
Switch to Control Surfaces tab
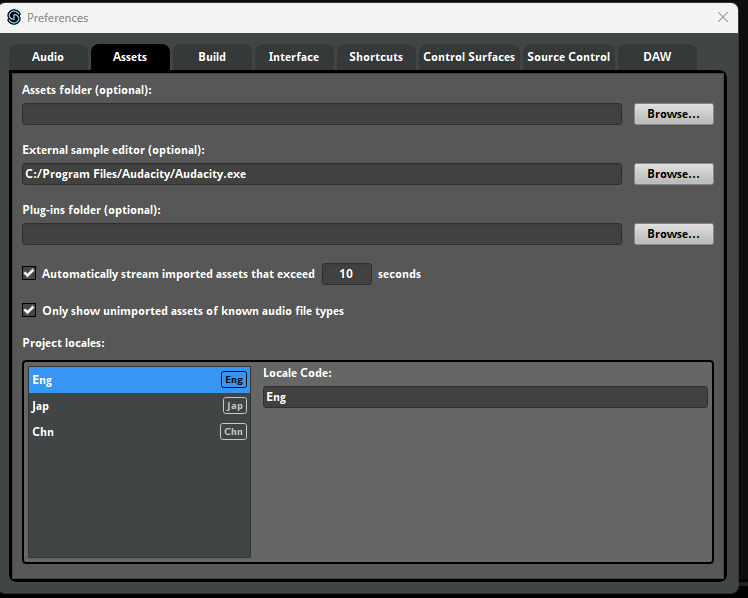tap(469, 57)
